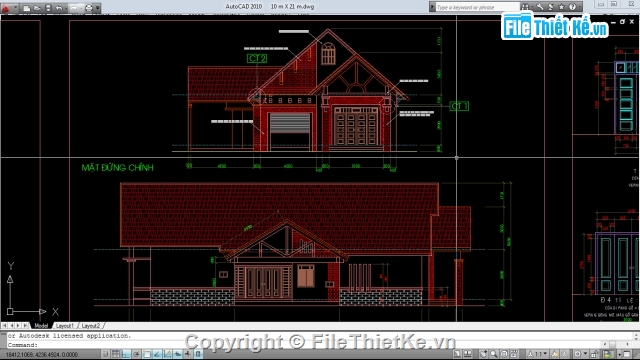This screenshot has height=360, width=640.
Task: Jump to the first layout tab arrow
Action: pyautogui.click(x=4, y=326)
